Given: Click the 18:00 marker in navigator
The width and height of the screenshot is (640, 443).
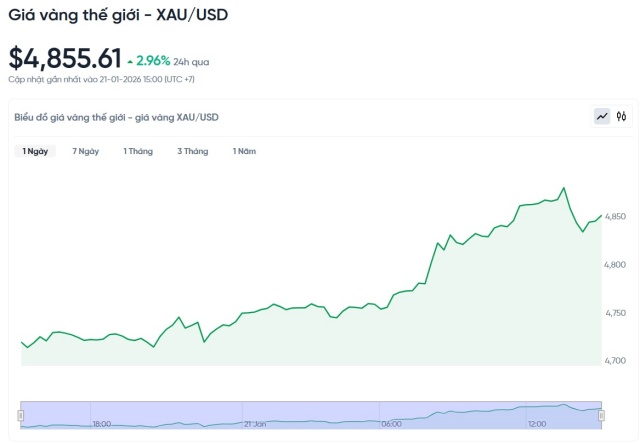Looking at the screenshot, I should [x=102, y=424].
